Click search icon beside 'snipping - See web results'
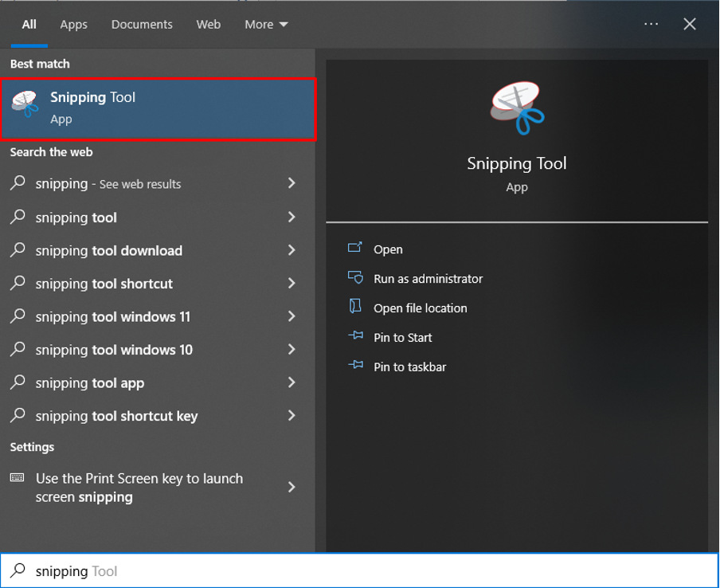This screenshot has width=720, height=588. 18,182
